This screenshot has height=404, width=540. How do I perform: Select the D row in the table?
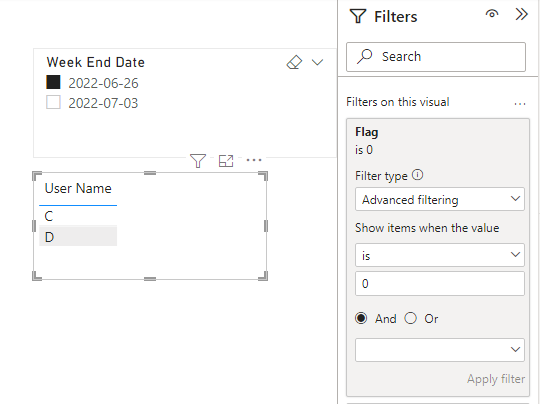tap(78, 236)
